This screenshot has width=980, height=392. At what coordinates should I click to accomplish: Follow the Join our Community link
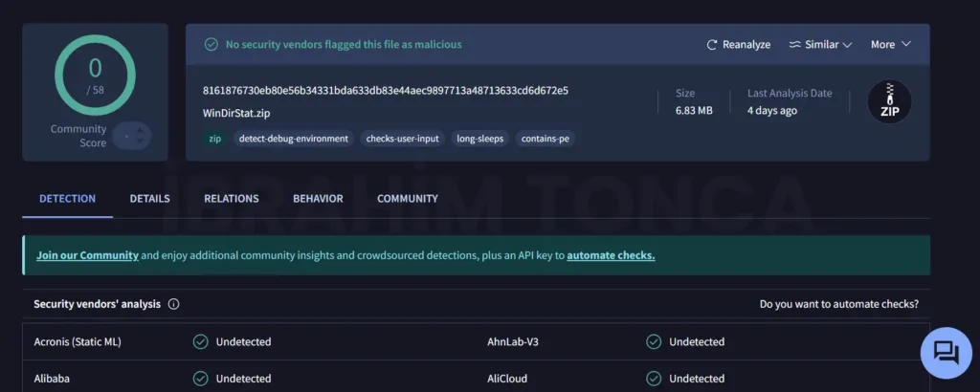87,255
